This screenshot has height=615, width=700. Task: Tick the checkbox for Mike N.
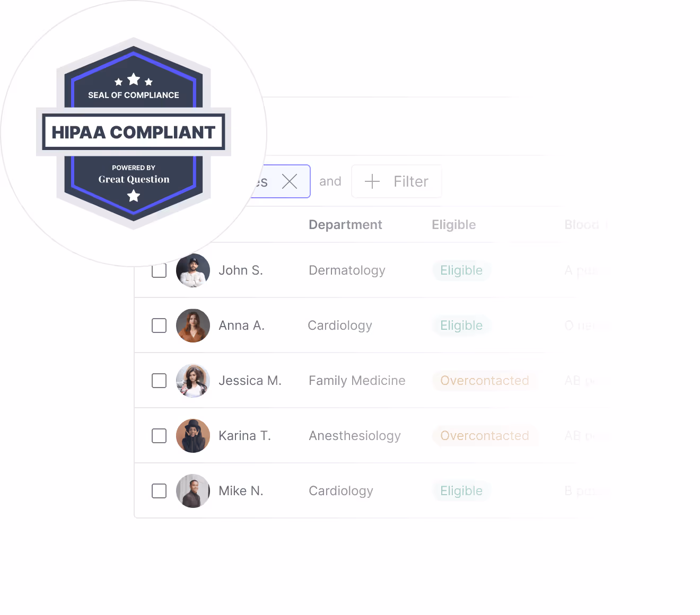tap(159, 491)
